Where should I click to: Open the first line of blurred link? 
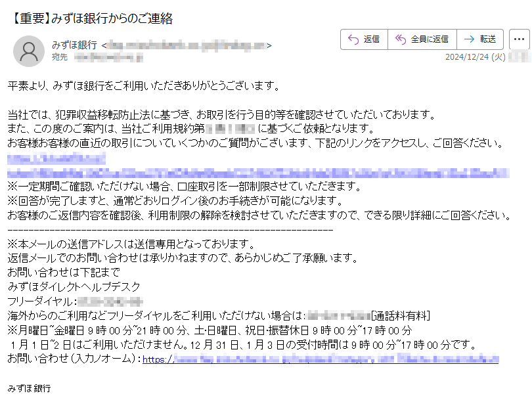[56, 158]
